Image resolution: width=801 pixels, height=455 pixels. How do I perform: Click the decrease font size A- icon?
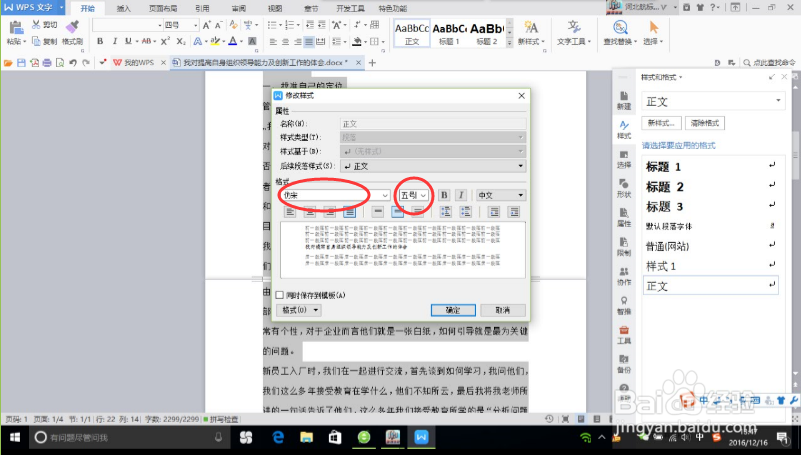pyautogui.click(x=219, y=25)
